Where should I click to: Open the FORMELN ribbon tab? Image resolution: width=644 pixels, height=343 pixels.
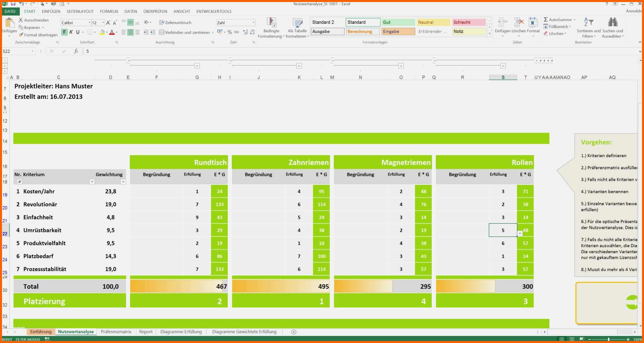coord(109,11)
